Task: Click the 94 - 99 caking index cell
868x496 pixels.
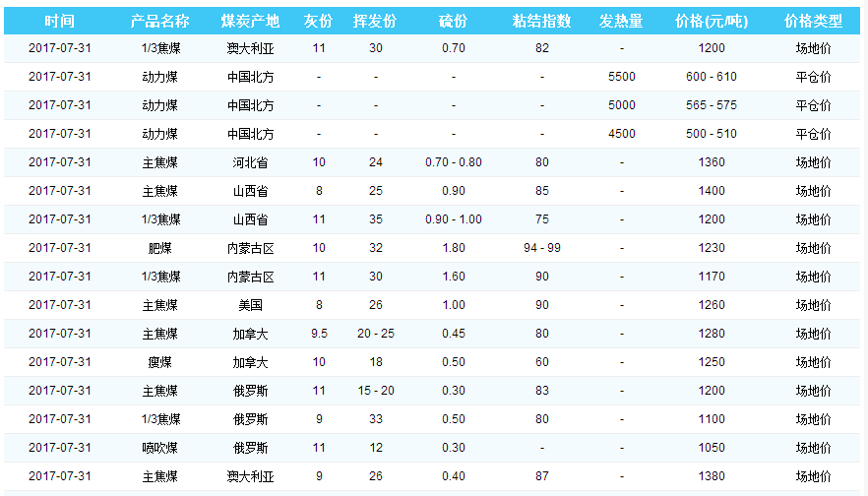Action: click(x=542, y=248)
